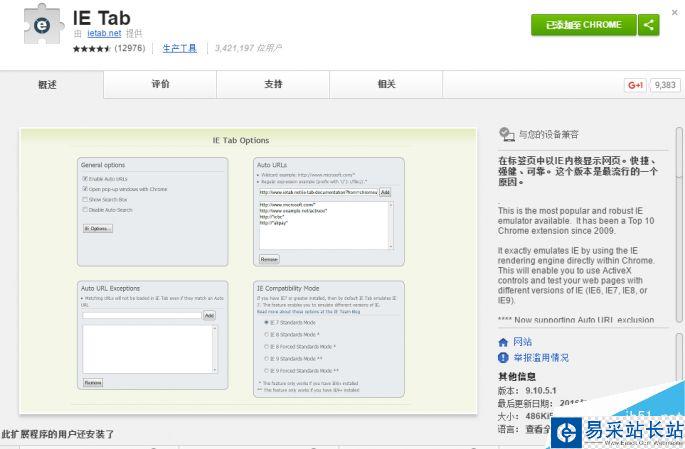Close the extension detail dialog with the X
The width and height of the screenshot is (685, 449).
click(x=675, y=12)
